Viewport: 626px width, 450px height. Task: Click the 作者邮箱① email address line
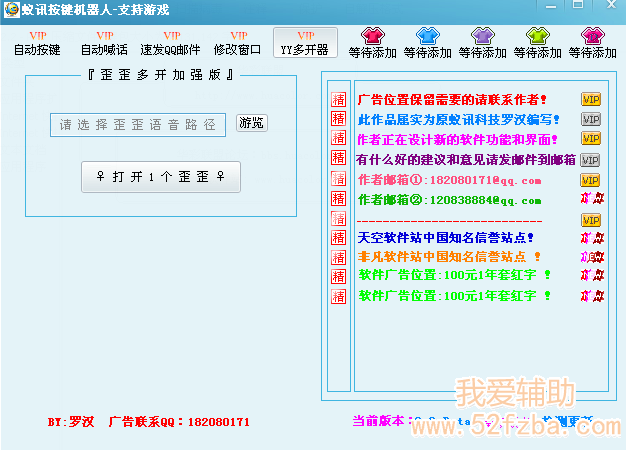coord(450,180)
